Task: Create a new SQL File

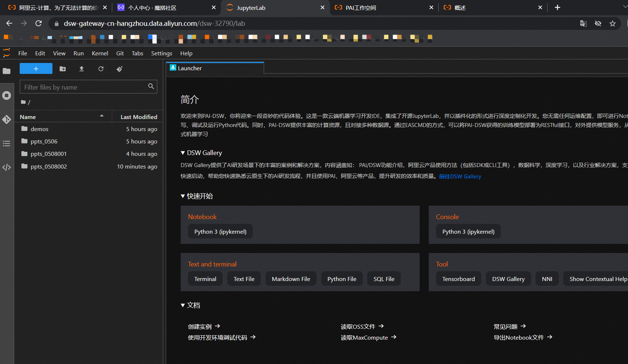Action: click(384, 279)
